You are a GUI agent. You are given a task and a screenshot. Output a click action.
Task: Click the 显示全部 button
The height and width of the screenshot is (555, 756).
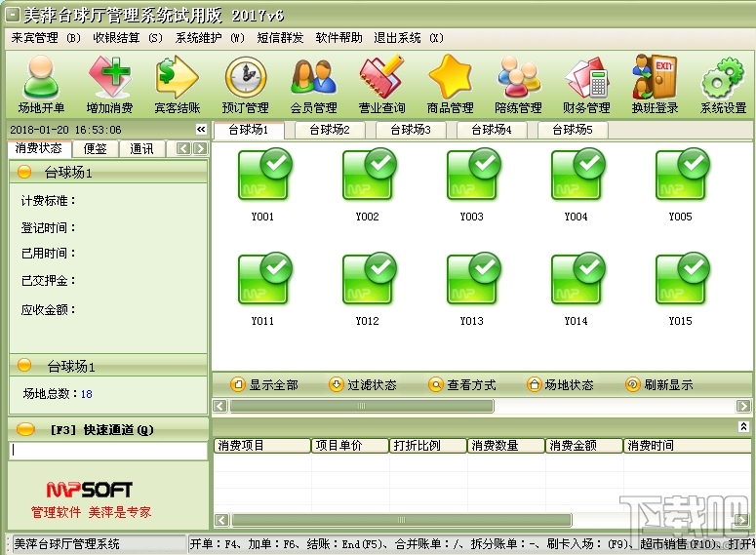pos(264,384)
